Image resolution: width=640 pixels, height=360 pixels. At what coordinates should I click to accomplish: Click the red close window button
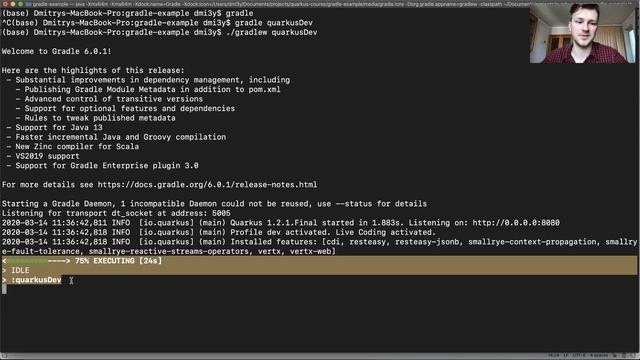[x=5, y=4]
